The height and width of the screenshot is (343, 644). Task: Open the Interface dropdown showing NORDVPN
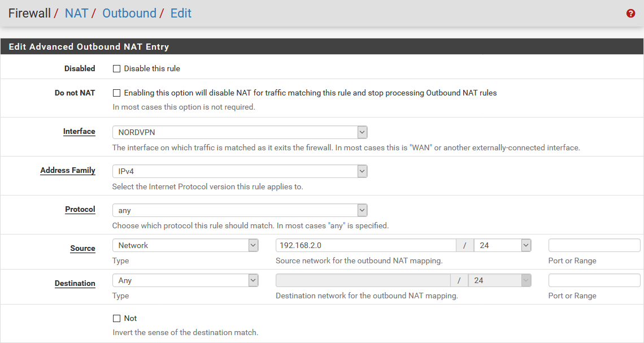(x=240, y=132)
